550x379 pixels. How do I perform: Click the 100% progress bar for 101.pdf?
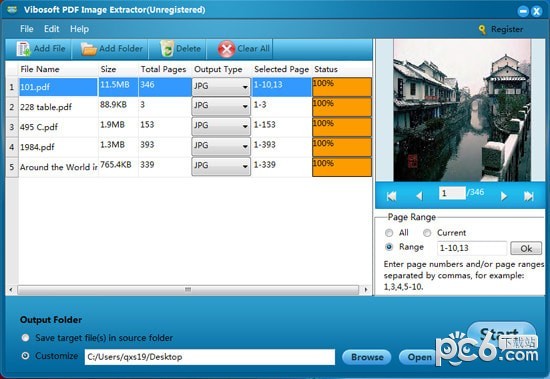(x=342, y=87)
